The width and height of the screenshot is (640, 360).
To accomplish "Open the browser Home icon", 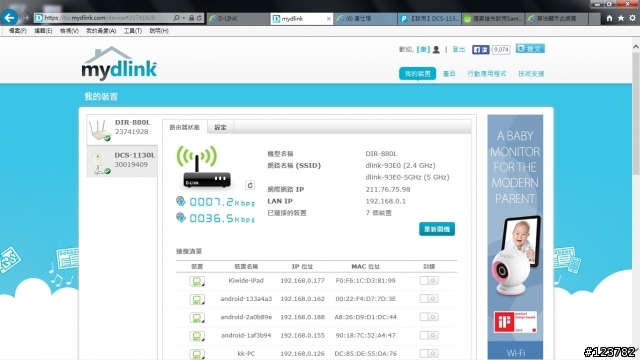I will [609, 18].
